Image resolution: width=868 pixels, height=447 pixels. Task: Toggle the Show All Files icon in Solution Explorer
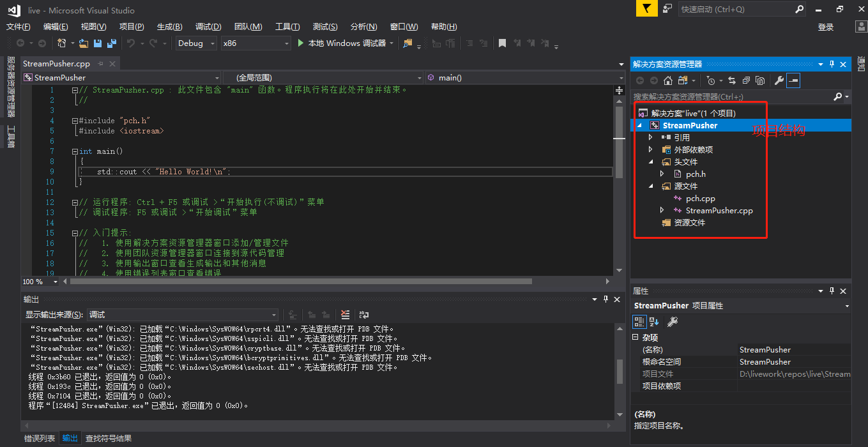[x=760, y=80]
